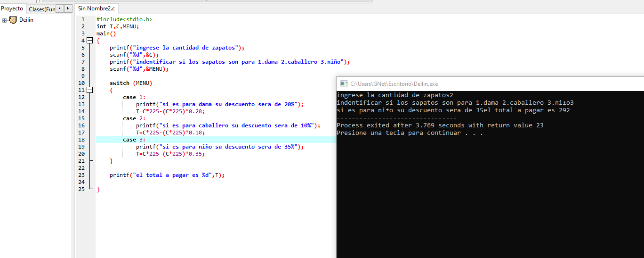Viewport: 644px width, 258px height.
Task: Click the console window title bar icon
Action: (x=344, y=83)
